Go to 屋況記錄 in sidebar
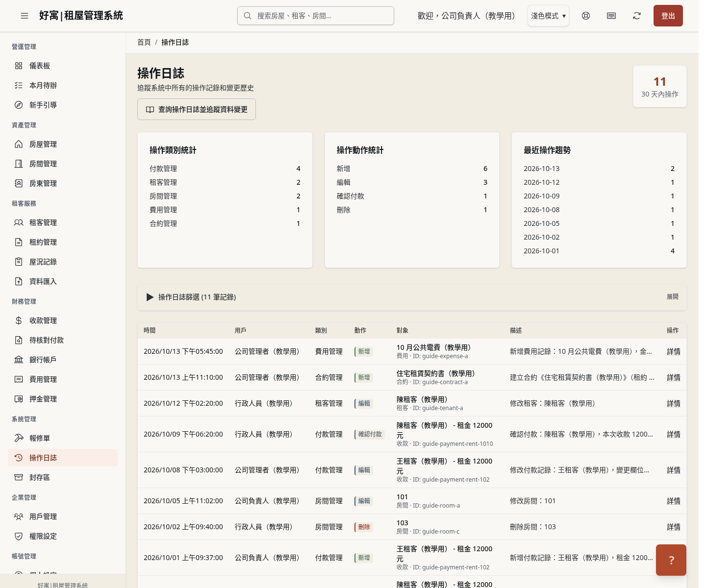The width and height of the screenshot is (706, 588). 63,262
